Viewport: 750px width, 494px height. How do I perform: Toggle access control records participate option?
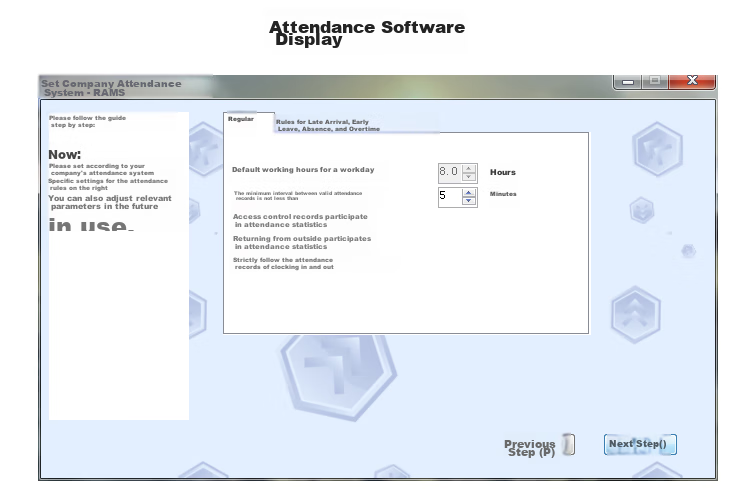pyautogui.click(x=300, y=220)
